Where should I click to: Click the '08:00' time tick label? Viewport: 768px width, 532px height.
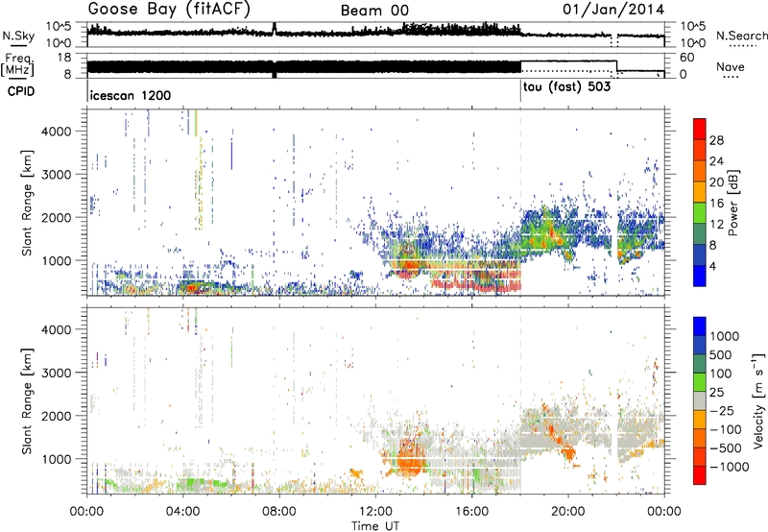point(279,512)
